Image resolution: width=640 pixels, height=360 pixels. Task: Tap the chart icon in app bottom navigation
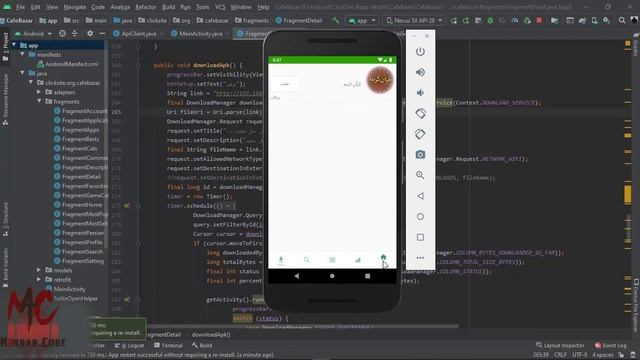[x=358, y=260]
